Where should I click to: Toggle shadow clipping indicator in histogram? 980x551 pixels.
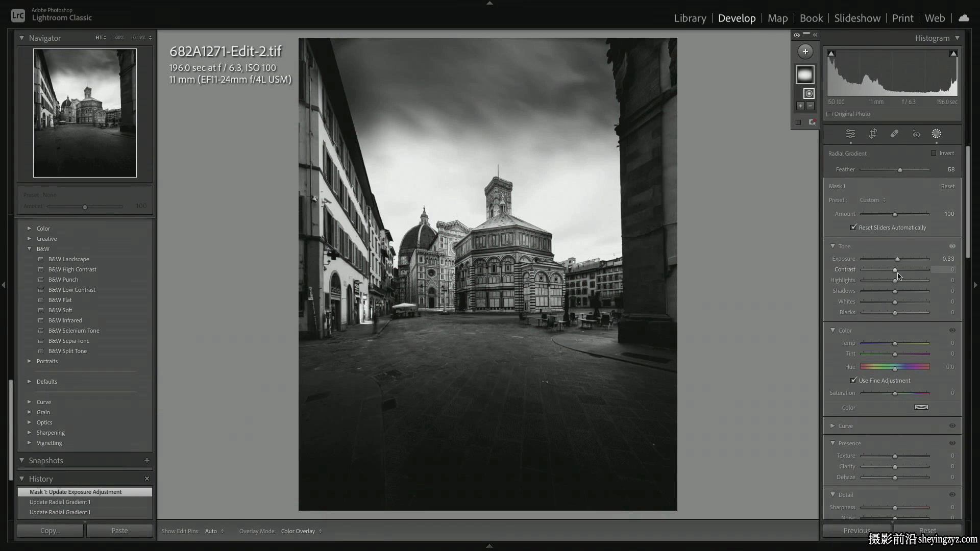(x=831, y=54)
